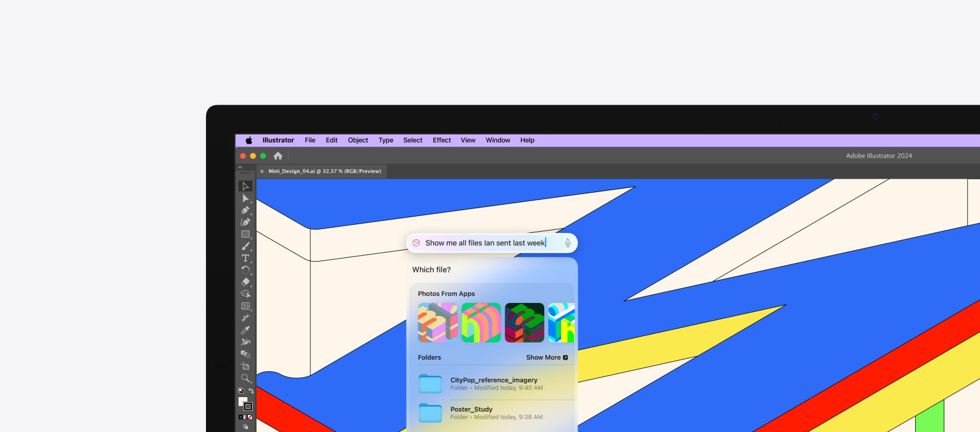Image resolution: width=980 pixels, height=432 pixels.
Task: Select the Selection tool arrow
Action: click(245, 186)
